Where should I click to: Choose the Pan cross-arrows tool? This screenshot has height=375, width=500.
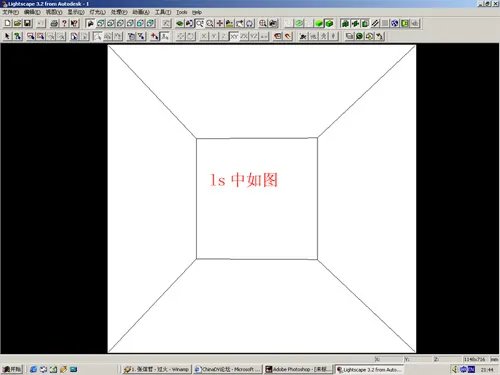coord(220,23)
